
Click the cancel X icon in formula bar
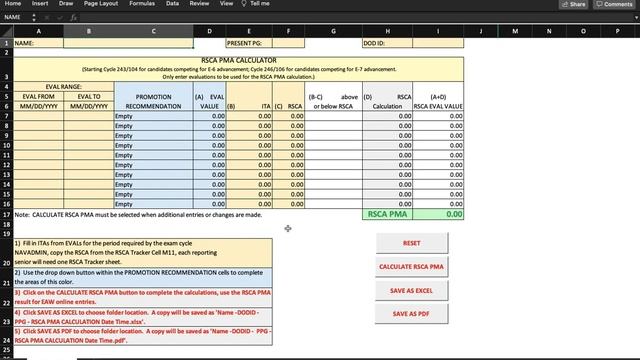47,17
